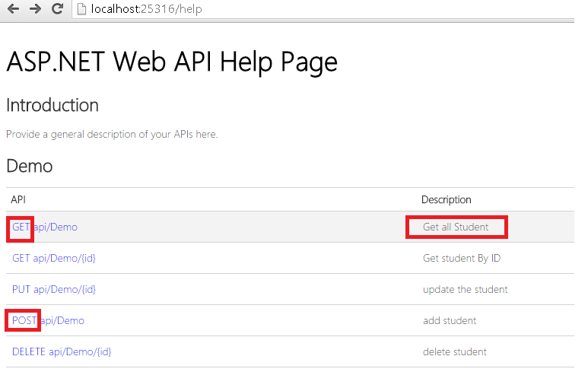This screenshot has height=372, width=588.
Task: Click the "Get all Student" description
Action: point(456,227)
